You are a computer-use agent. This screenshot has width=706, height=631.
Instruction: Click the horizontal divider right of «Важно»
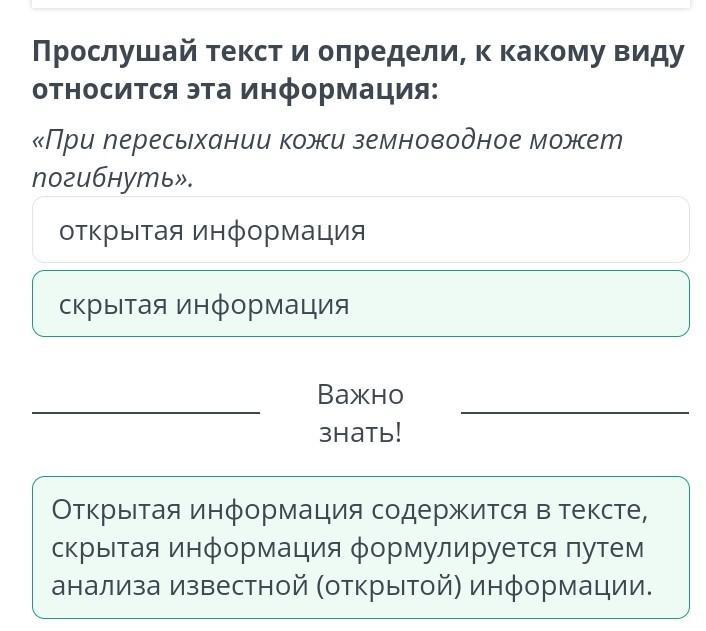(x=575, y=413)
